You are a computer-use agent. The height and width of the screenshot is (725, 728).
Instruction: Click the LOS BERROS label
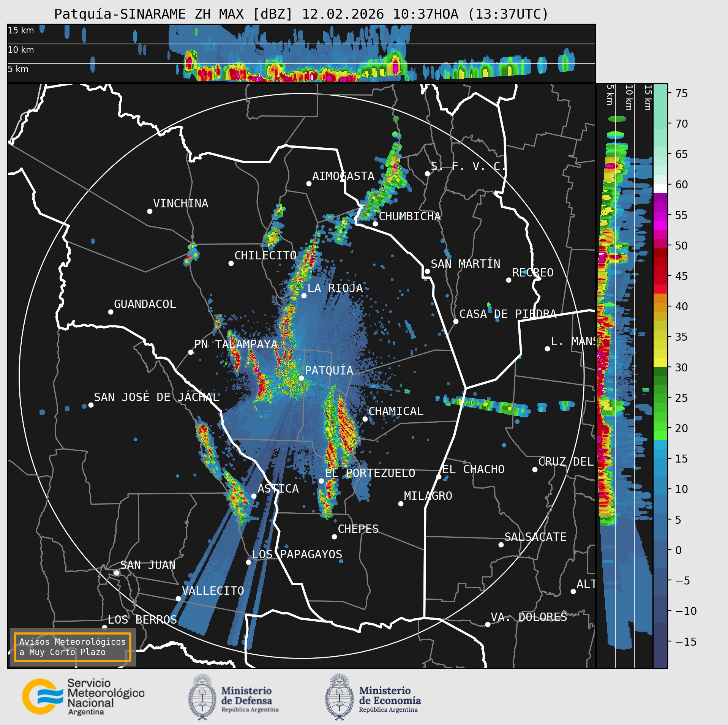click(142, 620)
